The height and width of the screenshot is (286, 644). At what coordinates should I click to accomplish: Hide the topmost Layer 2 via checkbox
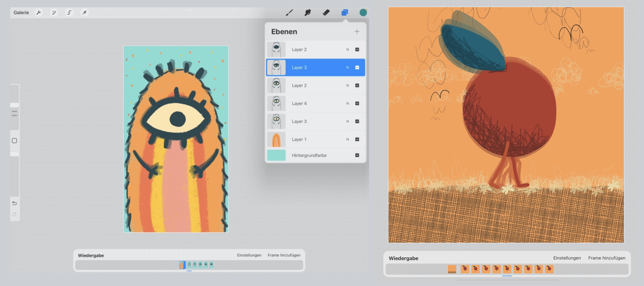357,49
